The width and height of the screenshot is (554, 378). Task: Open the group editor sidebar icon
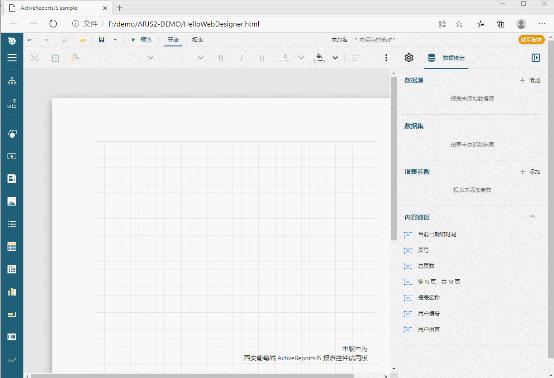(12, 104)
